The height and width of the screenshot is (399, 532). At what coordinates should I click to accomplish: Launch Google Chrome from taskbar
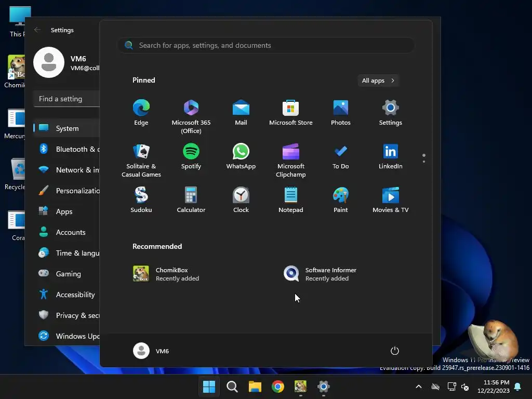point(278,387)
